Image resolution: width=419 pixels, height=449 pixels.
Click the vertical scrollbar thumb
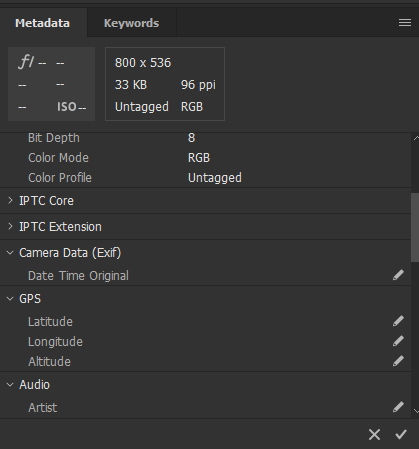point(415,227)
